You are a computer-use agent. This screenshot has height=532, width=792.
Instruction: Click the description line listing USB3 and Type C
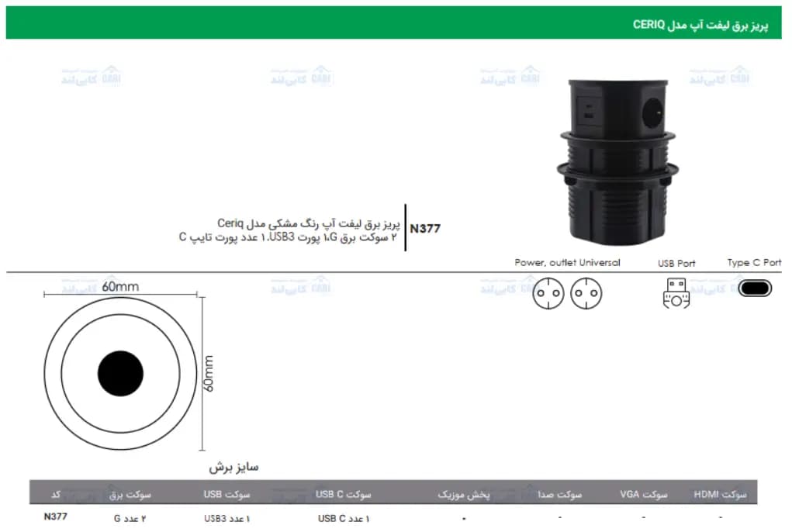288,237
